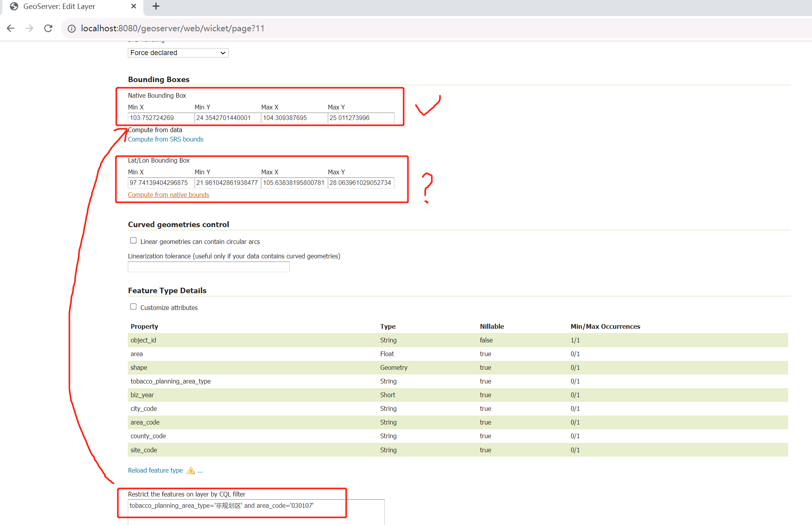Select the city_code property row
This screenshot has height=525, width=812.
point(458,409)
